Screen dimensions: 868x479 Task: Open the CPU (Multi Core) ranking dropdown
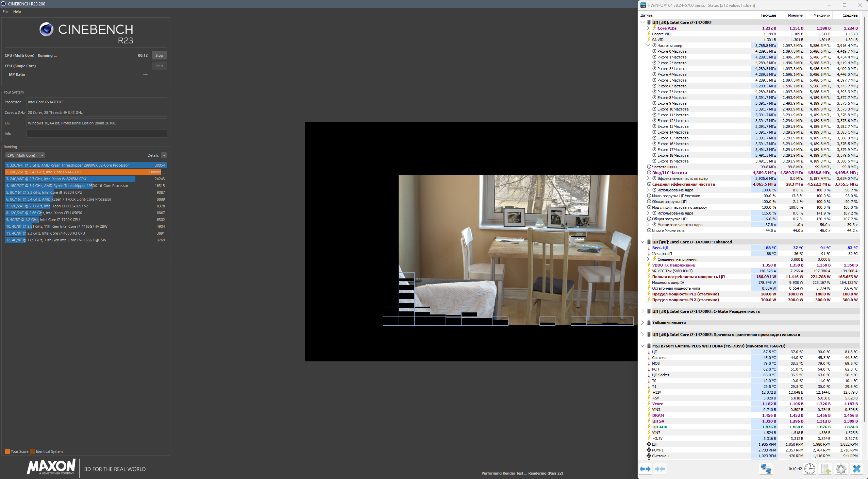[x=25, y=155]
